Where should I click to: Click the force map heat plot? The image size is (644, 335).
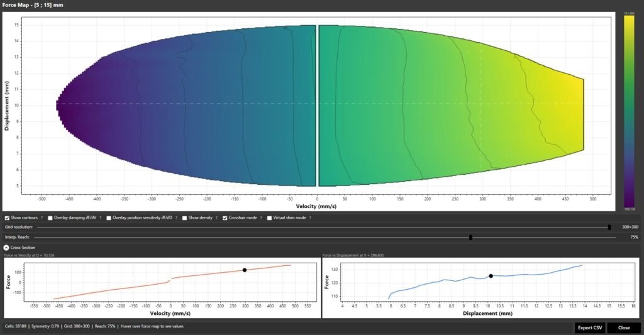coord(316,106)
